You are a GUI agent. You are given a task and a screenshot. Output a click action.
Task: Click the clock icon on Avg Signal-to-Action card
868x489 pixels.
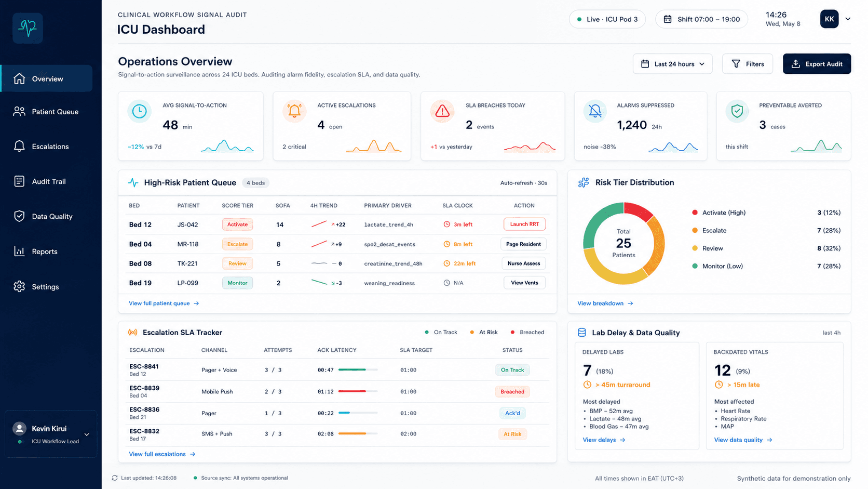(x=139, y=111)
